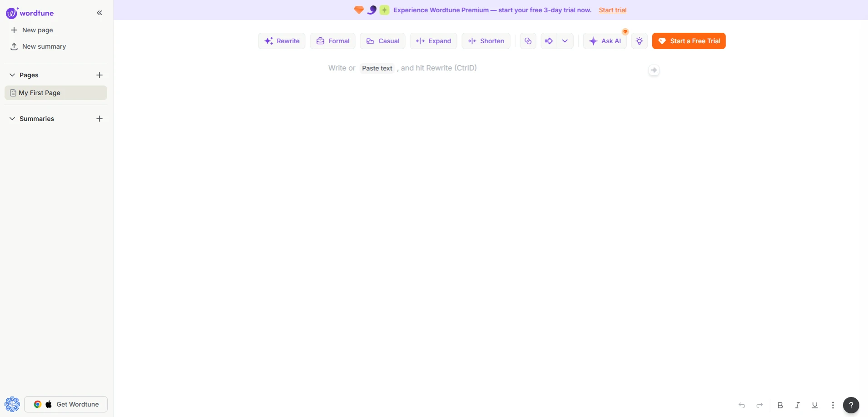Open more formatting options menu
This screenshot has height=417, width=868.
coord(833,405)
